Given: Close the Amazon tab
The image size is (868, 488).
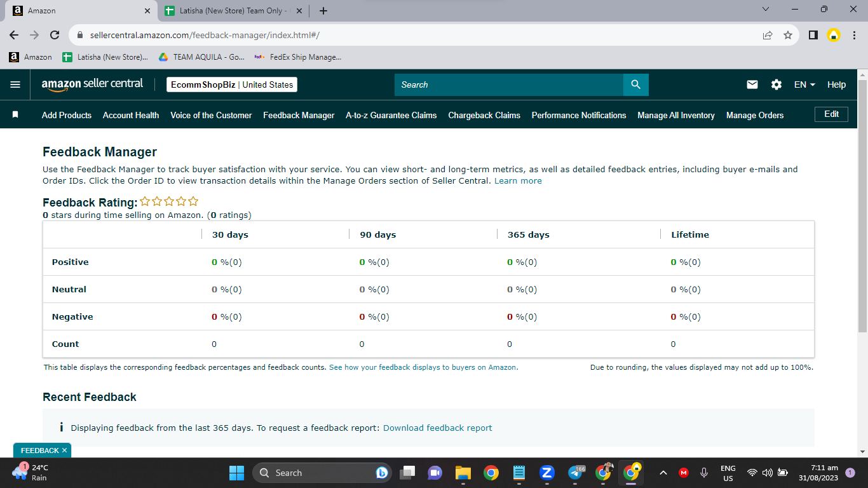Looking at the screenshot, I should pyautogui.click(x=147, y=11).
